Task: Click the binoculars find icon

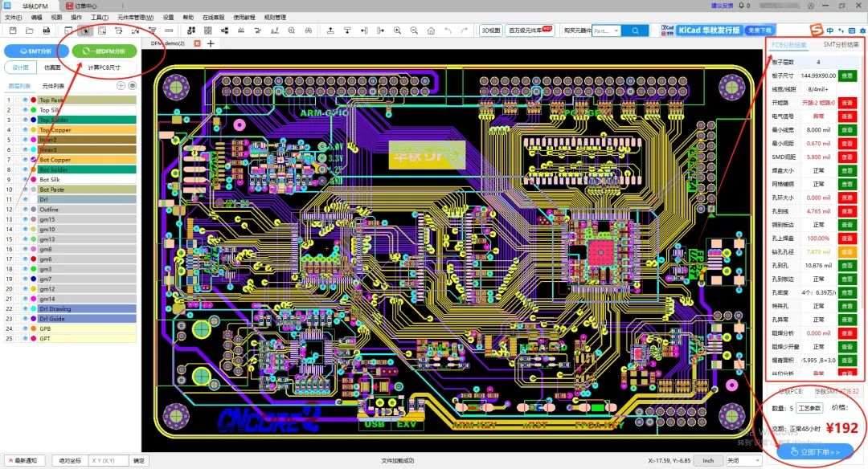Action: tap(309, 31)
